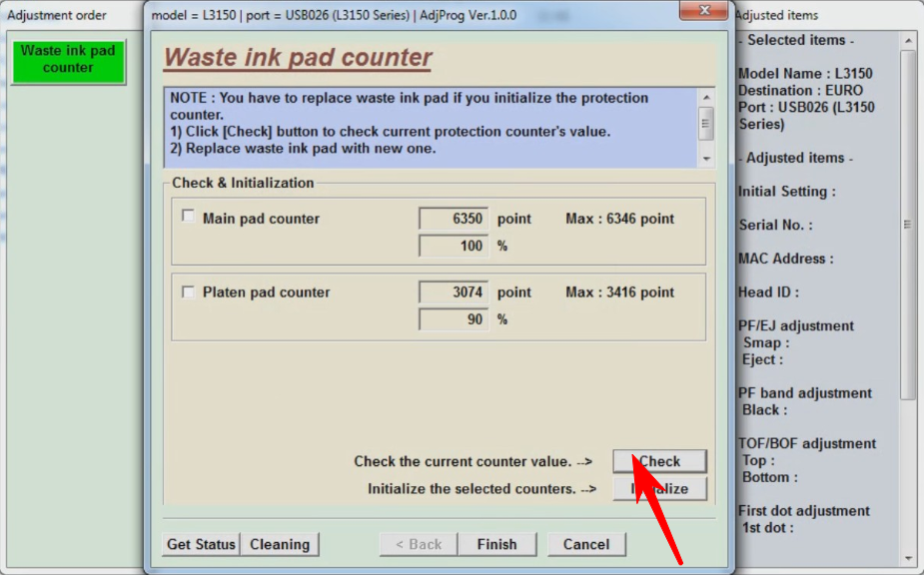Click the down arrow of the NOTE scrollbar
Screen dimensions: 924x575
[x=706, y=159]
